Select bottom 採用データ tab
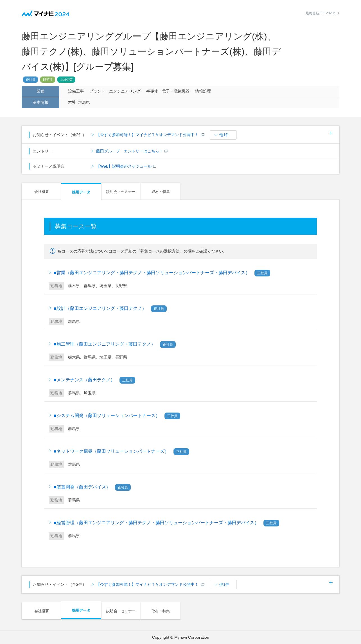The width and height of the screenshot is (361, 644). coord(81,610)
